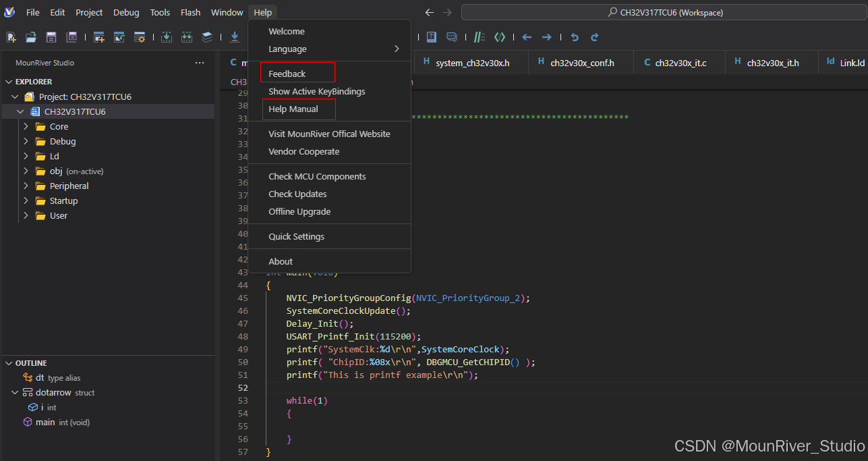The height and width of the screenshot is (461, 868).
Task: Click the save toolbar icon
Action: pyautogui.click(x=51, y=37)
